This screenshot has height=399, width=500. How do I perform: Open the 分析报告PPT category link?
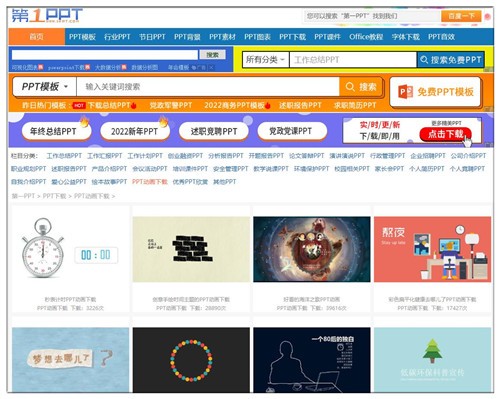(226, 156)
